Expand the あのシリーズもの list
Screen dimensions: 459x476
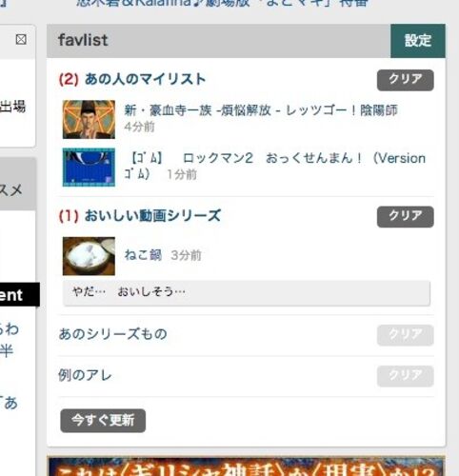(113, 334)
